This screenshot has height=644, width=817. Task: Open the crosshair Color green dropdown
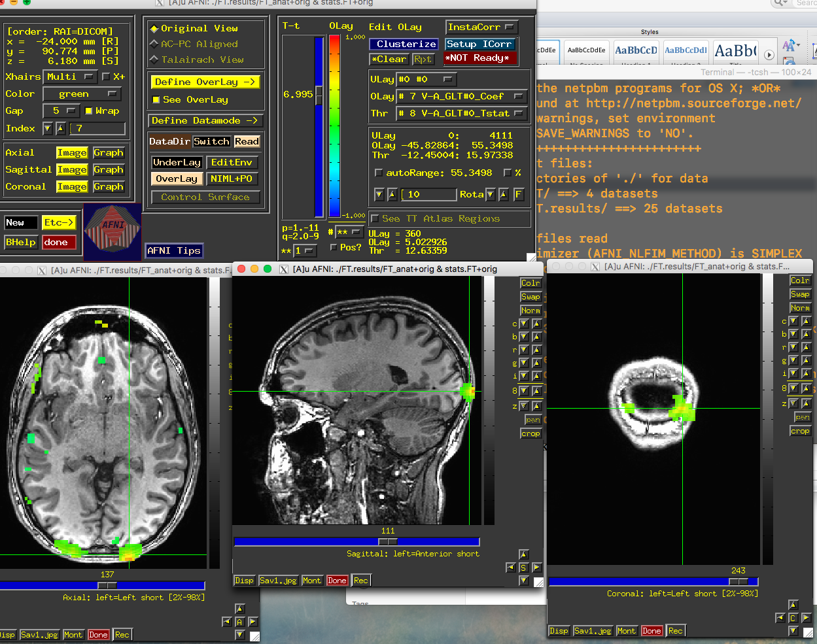[82, 93]
